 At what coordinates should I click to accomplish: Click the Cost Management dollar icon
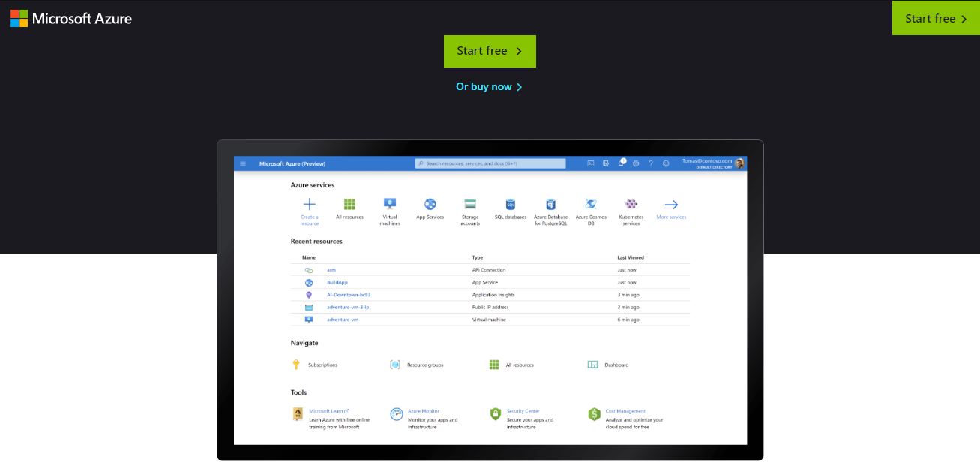(x=594, y=414)
